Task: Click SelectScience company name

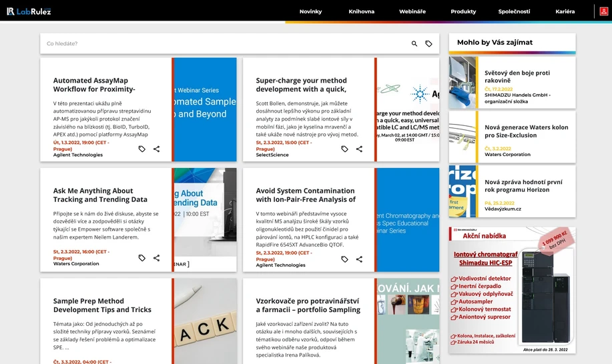Action: [x=272, y=155]
